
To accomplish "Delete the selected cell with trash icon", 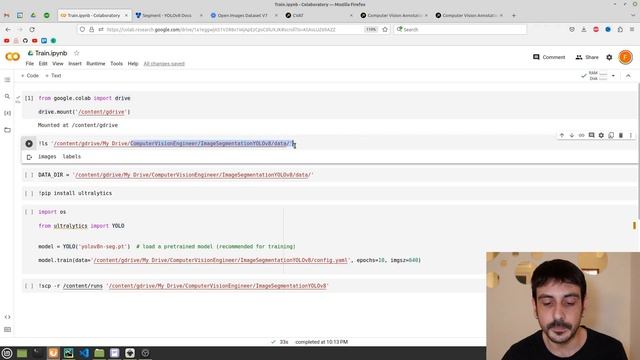I will click(x=621, y=135).
